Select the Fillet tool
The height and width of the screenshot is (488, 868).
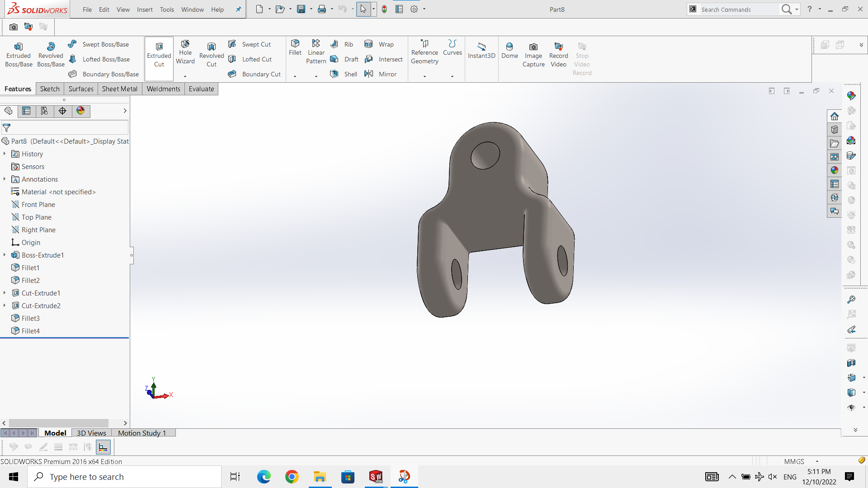tap(295, 48)
